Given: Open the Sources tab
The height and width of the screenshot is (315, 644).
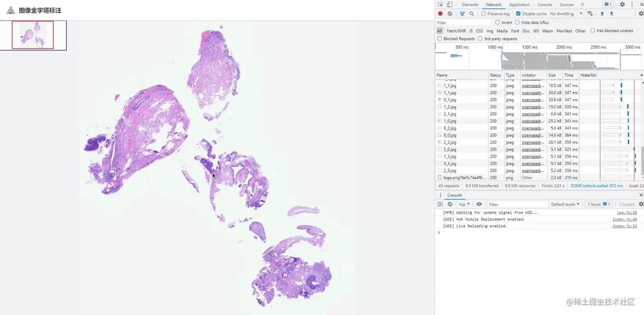Looking at the screenshot, I should (x=566, y=5).
